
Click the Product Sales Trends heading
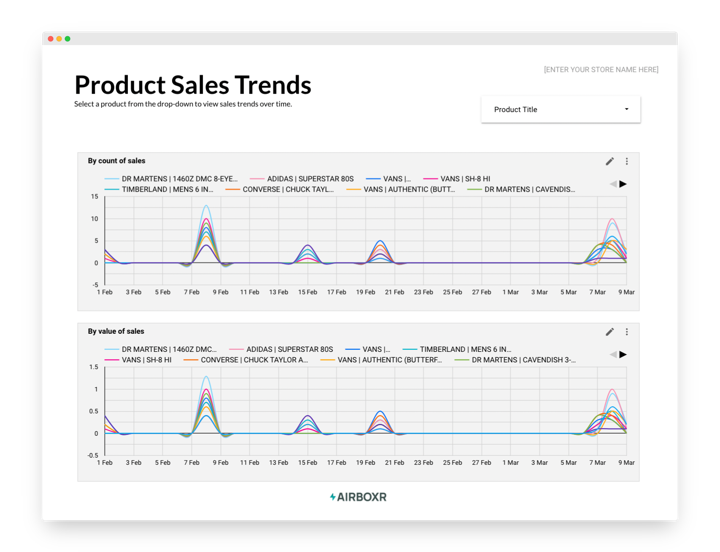tap(193, 85)
